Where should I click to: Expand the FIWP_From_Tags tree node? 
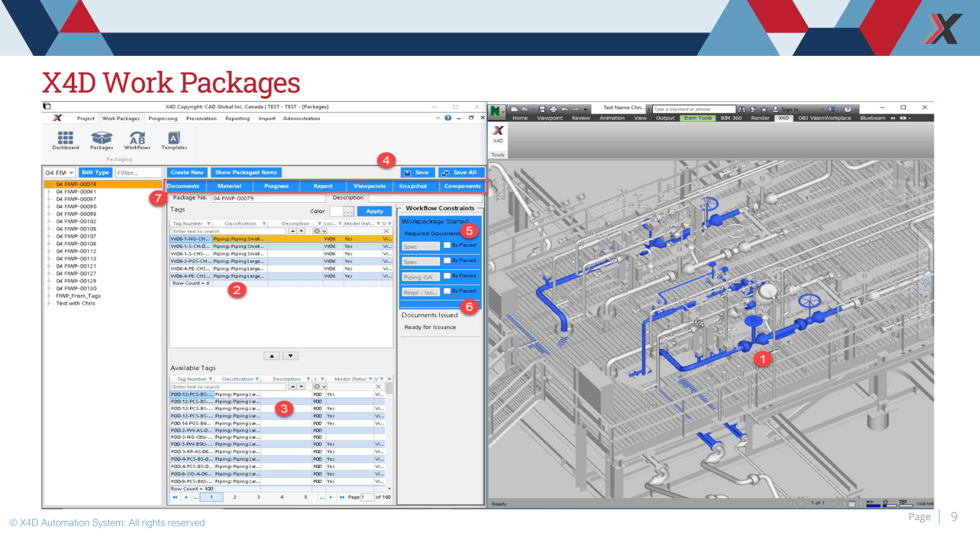point(48,296)
